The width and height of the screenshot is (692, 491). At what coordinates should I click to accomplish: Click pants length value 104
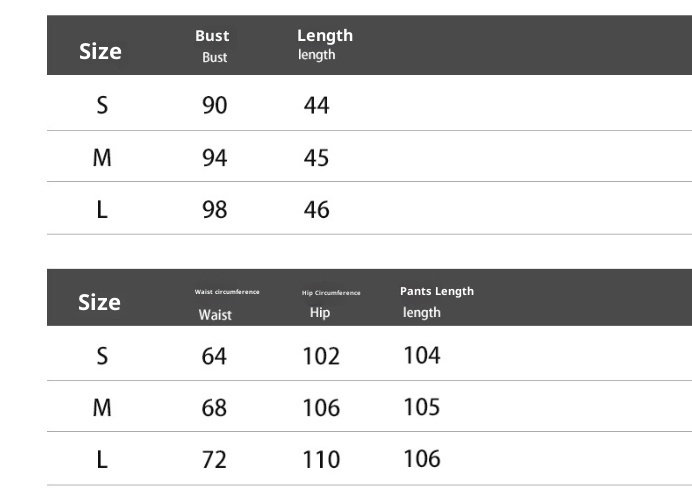point(422,355)
